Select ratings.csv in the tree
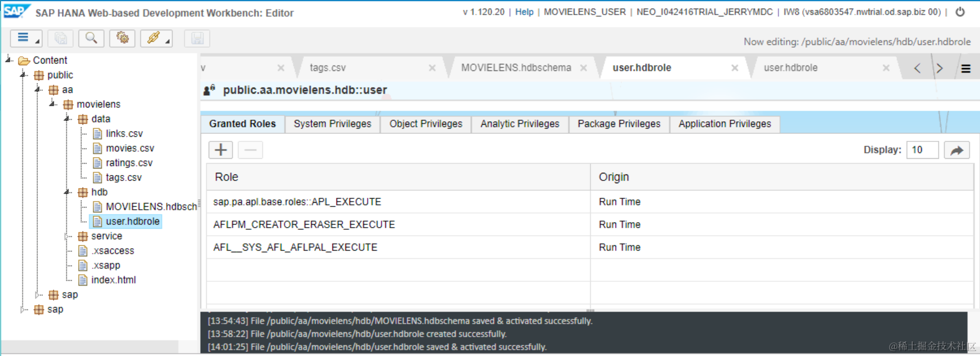This screenshot has height=356, width=980. click(x=129, y=163)
